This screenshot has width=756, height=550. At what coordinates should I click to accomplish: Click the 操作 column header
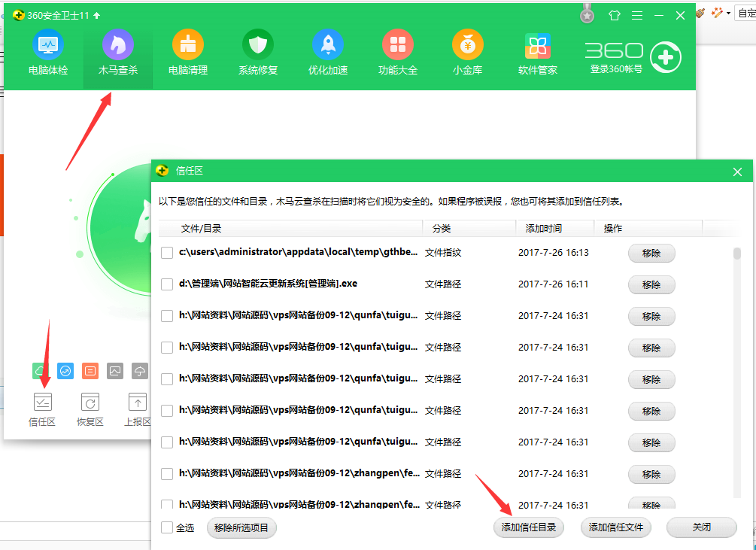[x=648, y=229]
